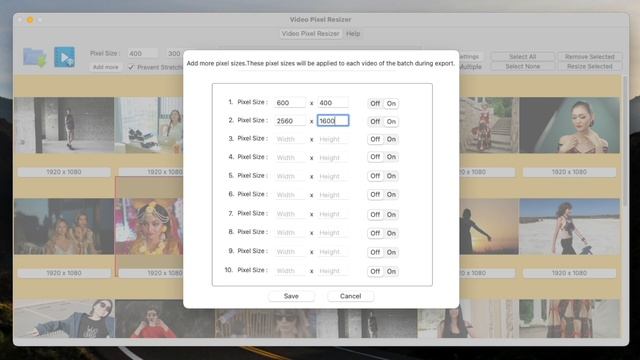This screenshot has height=360, width=640.
Task: Click the main window vertical scrollbar
Action: [x=624, y=141]
